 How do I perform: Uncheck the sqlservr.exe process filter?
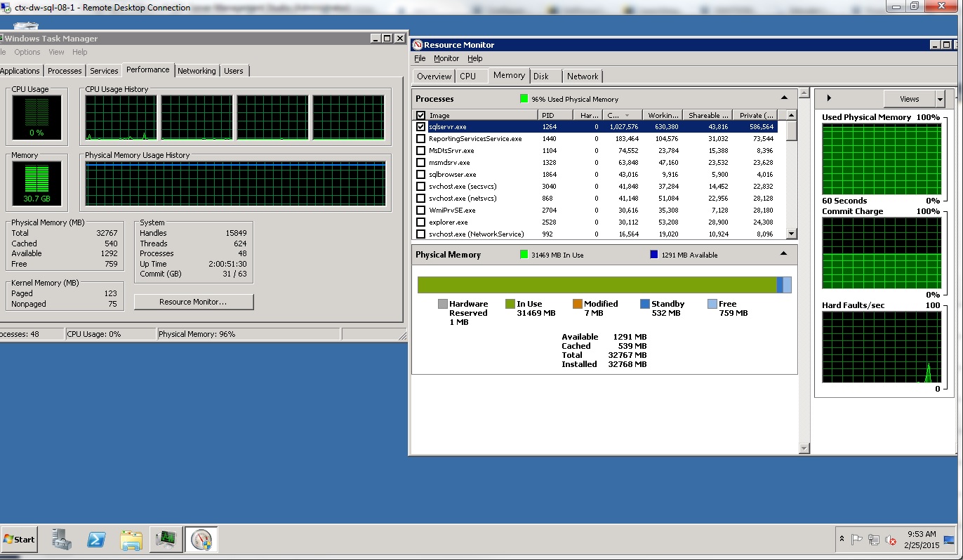(x=421, y=127)
